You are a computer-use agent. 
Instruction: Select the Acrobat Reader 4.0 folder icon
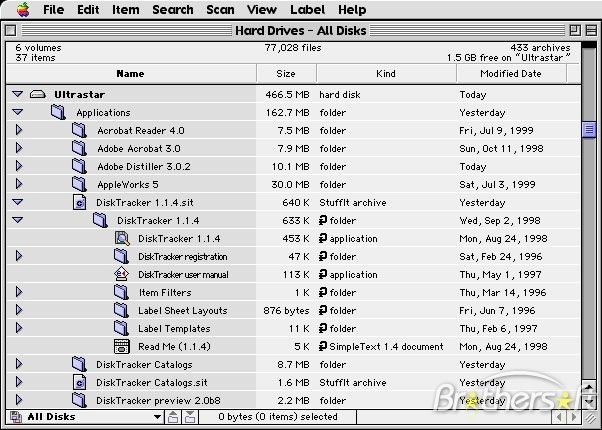tap(79, 130)
